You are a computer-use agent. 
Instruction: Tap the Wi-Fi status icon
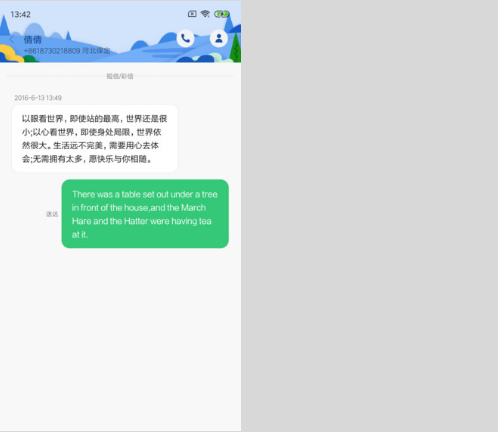click(x=205, y=14)
